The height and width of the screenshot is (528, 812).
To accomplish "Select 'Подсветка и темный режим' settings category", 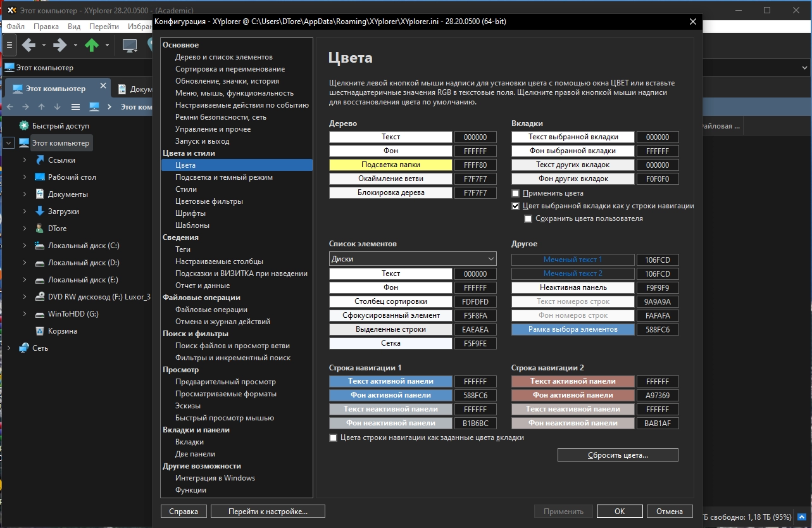I will click(224, 177).
